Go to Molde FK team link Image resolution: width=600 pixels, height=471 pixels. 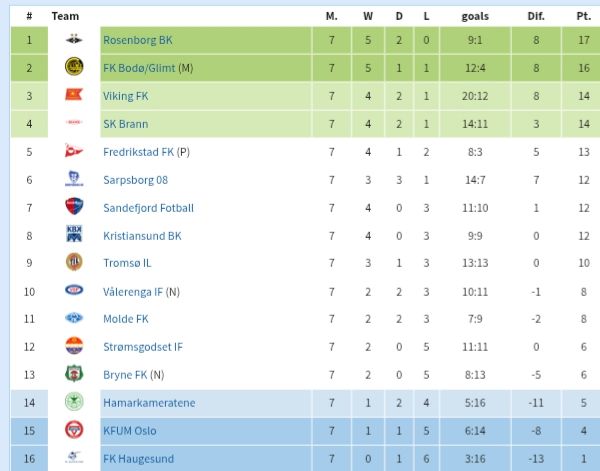coord(125,319)
